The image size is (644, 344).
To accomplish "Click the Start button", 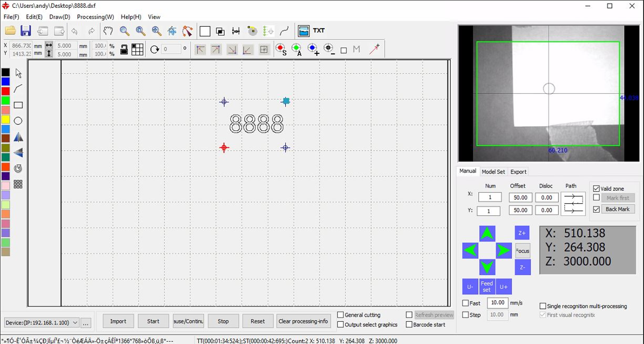I will coord(153,321).
